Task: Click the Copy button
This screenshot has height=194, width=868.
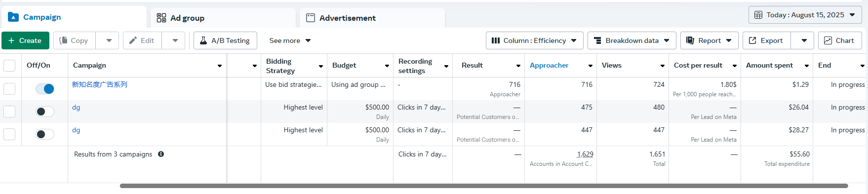Action: point(74,40)
